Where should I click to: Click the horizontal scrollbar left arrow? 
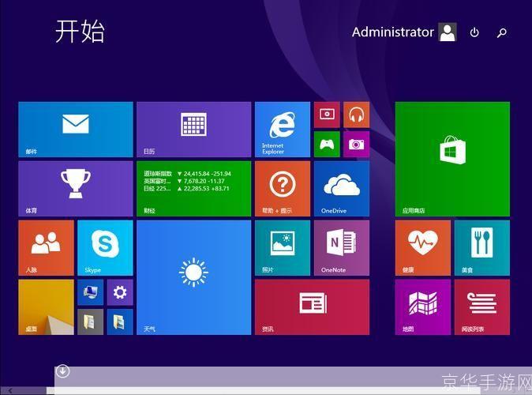(10, 391)
